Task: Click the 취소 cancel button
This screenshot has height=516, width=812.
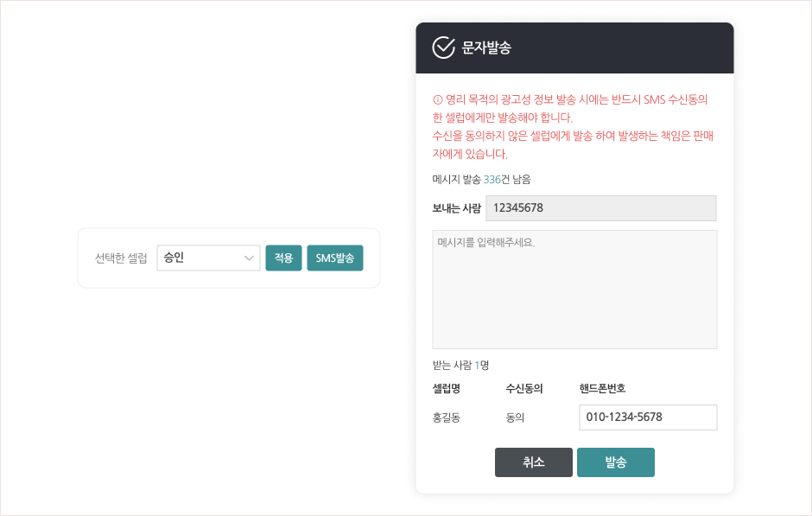Action: pos(533,462)
